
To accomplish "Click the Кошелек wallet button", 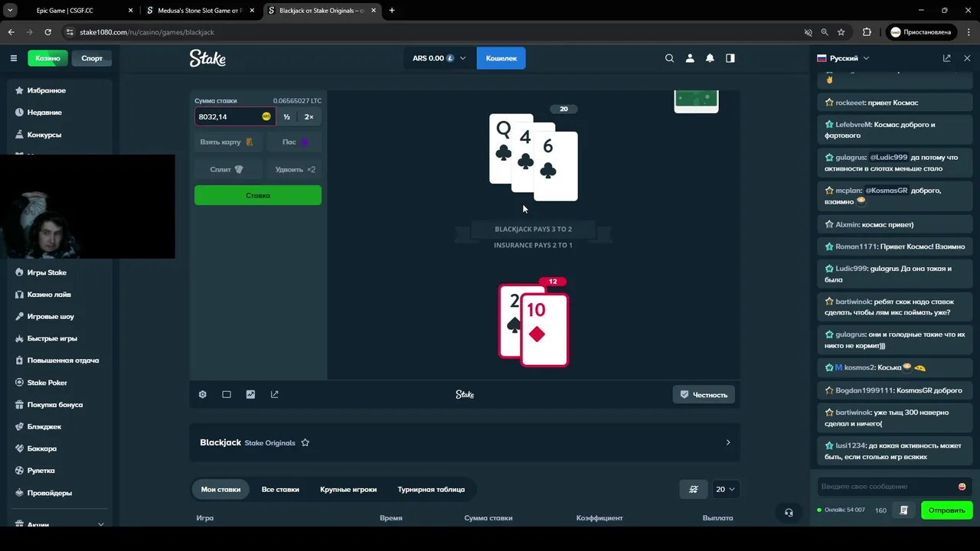I will tap(501, 58).
